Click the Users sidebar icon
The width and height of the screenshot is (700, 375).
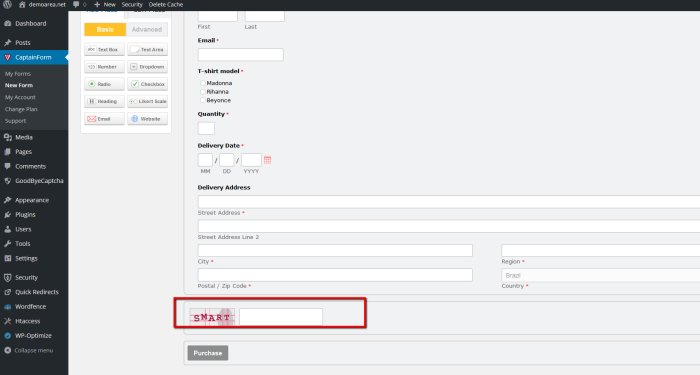(x=8, y=229)
